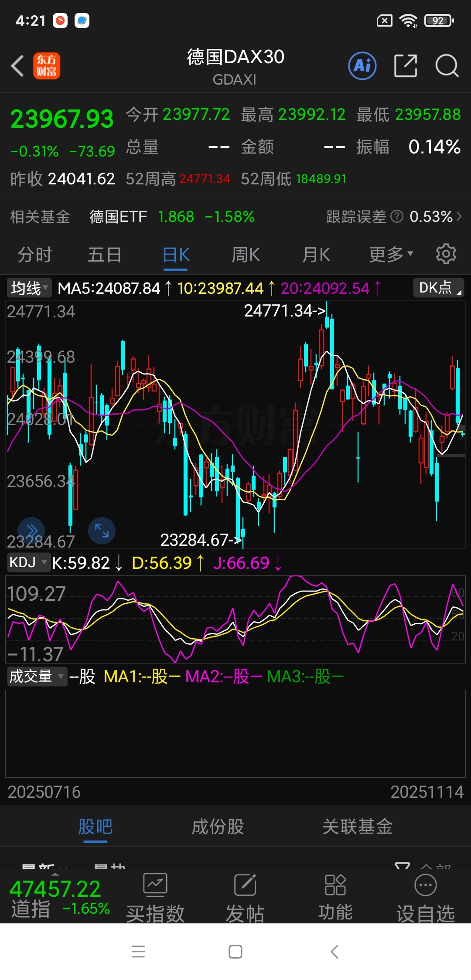Expand the 更多 period dropdown
This screenshot has width=471, height=980.
pos(391,254)
